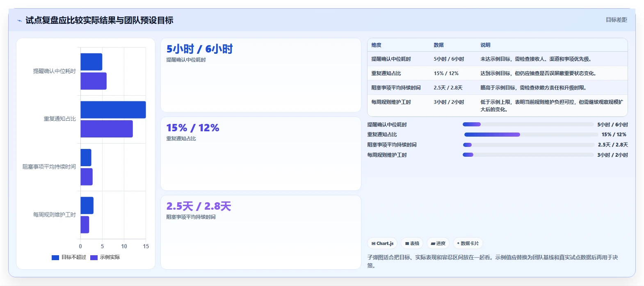The height and width of the screenshot is (286, 644).
Task: Click the 目标差距 label in the header
Action: pyautogui.click(x=617, y=20)
